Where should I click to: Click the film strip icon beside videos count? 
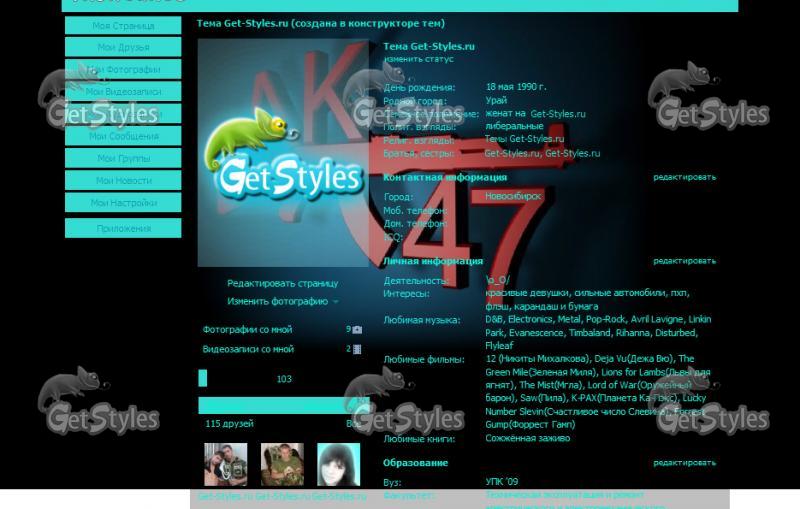[x=357, y=349]
